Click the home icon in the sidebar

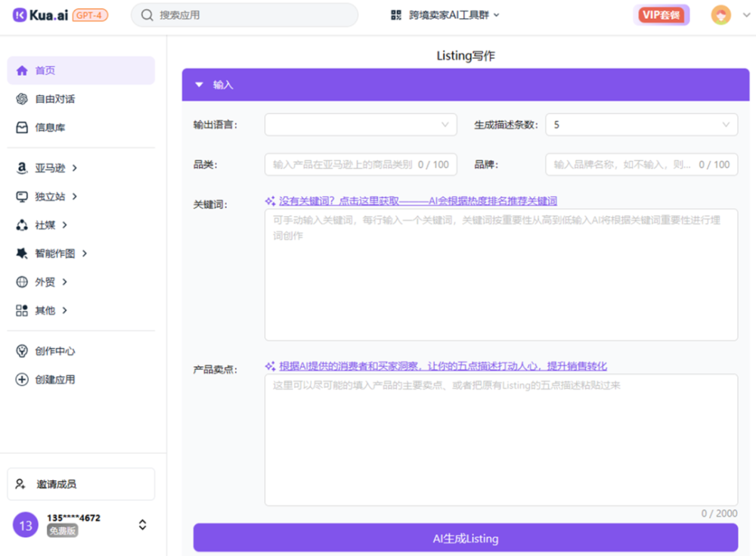pos(22,70)
